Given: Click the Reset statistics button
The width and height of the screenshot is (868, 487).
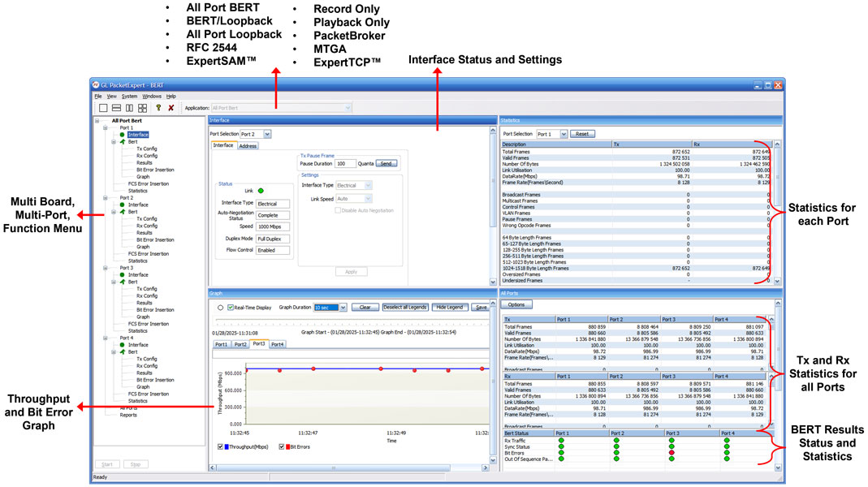Looking at the screenshot, I should [x=582, y=134].
